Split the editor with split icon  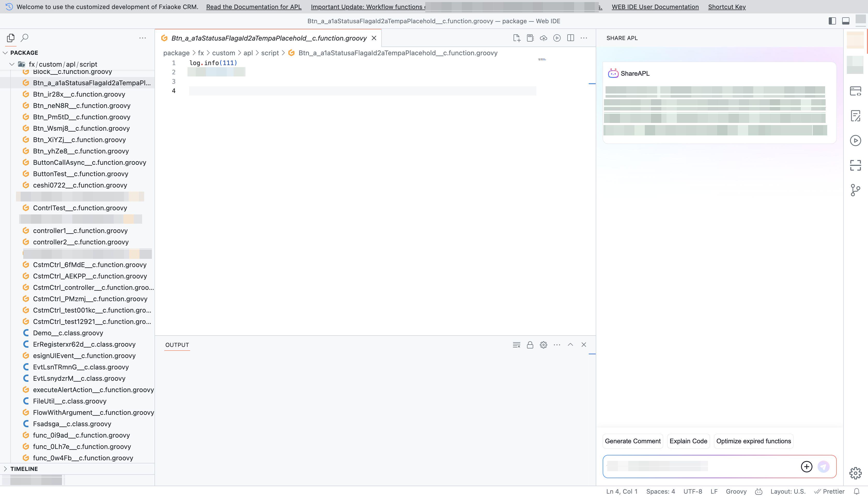(570, 38)
